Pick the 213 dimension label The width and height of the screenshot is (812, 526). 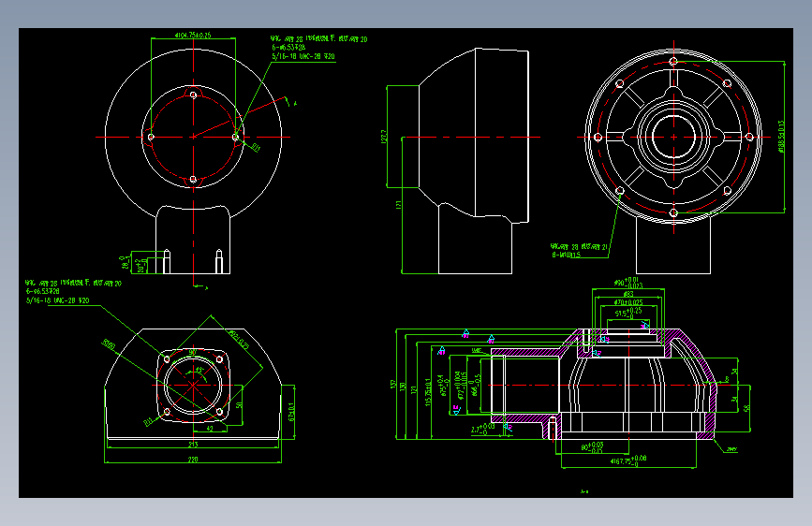point(193,445)
